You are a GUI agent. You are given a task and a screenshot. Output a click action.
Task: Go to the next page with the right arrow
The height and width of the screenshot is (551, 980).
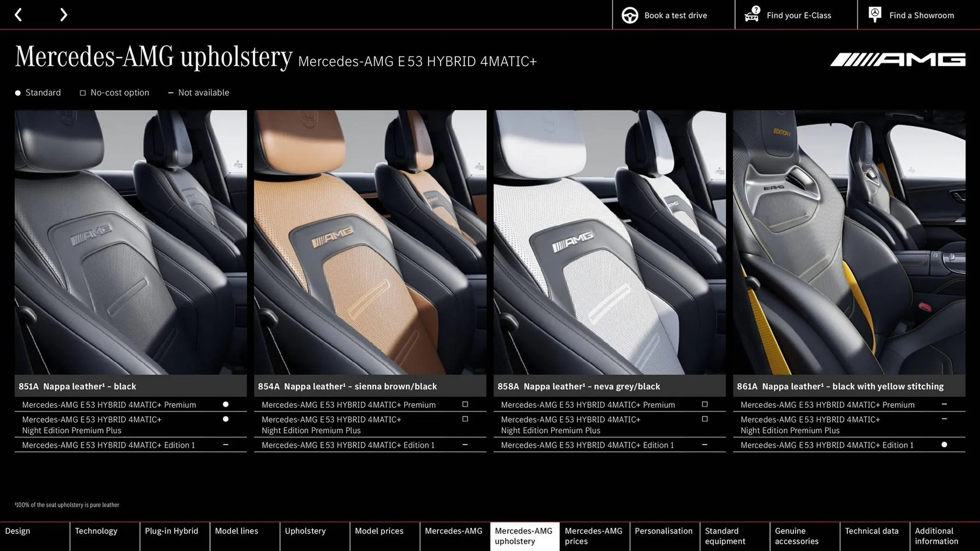point(63,14)
